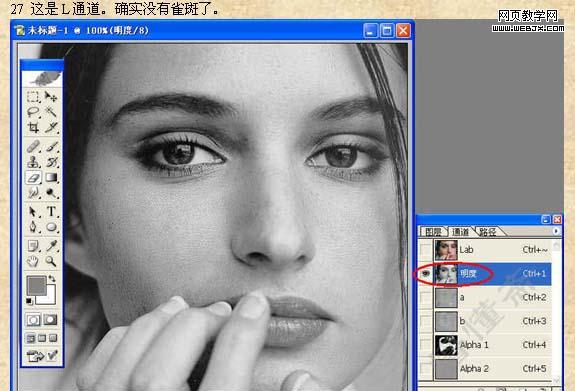The width and height of the screenshot is (575, 391).
Task: Select the Smudge/Blur tool
Action: tap(33, 193)
